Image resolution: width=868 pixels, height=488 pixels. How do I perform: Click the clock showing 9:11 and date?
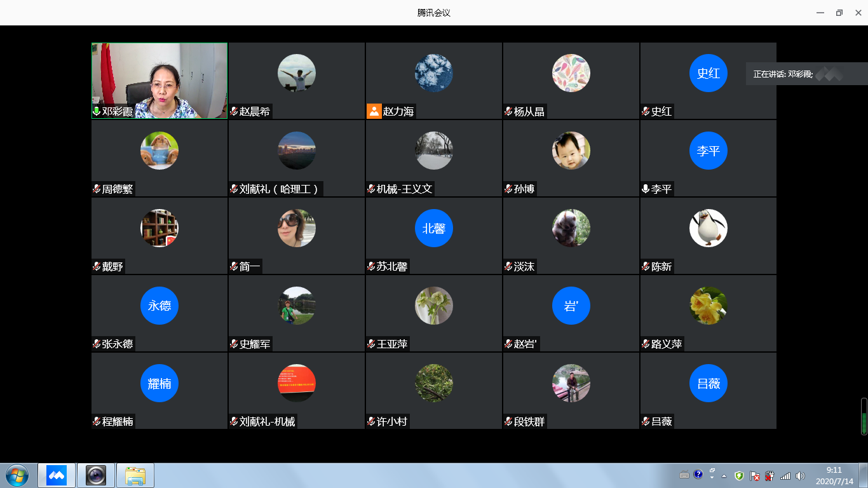833,475
